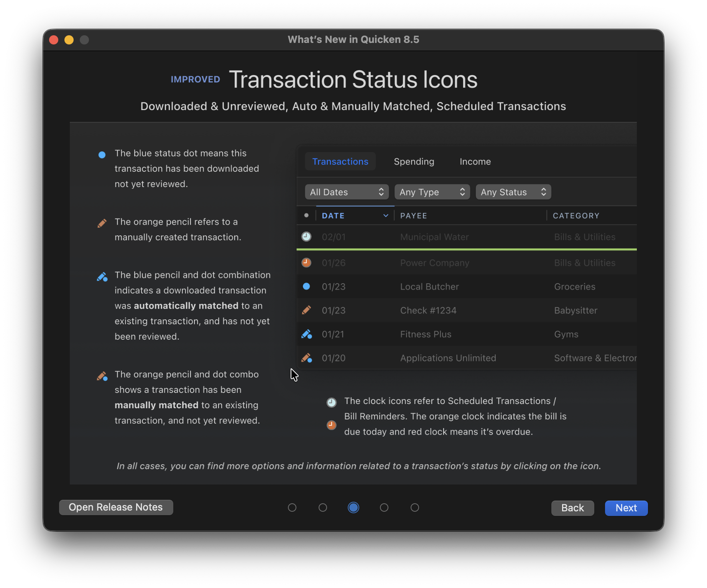The image size is (707, 588).
Task: Click the status dot column header
Action: click(x=306, y=215)
